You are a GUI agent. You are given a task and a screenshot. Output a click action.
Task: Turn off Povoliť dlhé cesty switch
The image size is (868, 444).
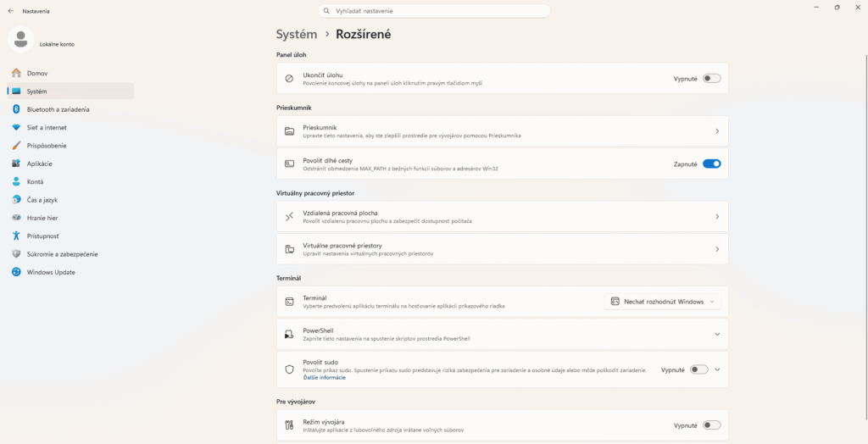click(712, 164)
